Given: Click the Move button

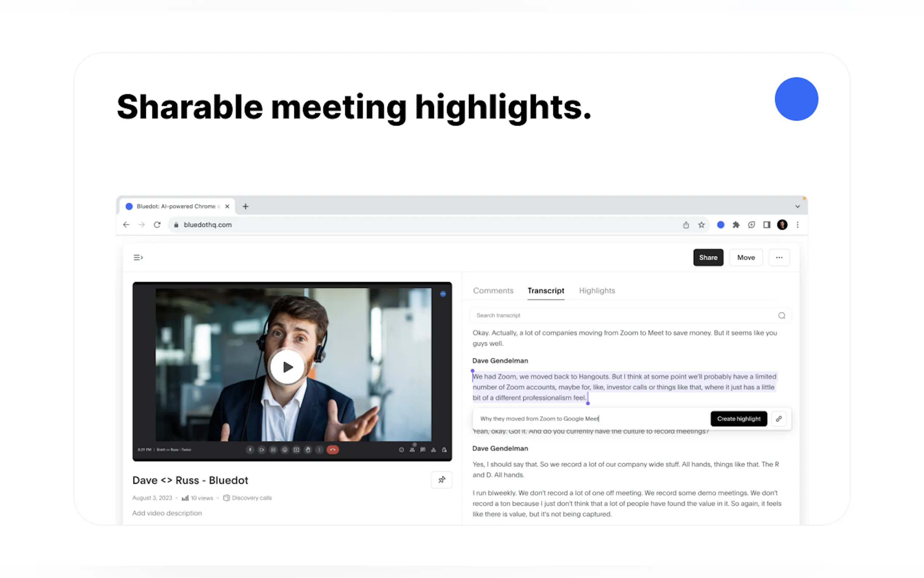Looking at the screenshot, I should pyautogui.click(x=746, y=257).
